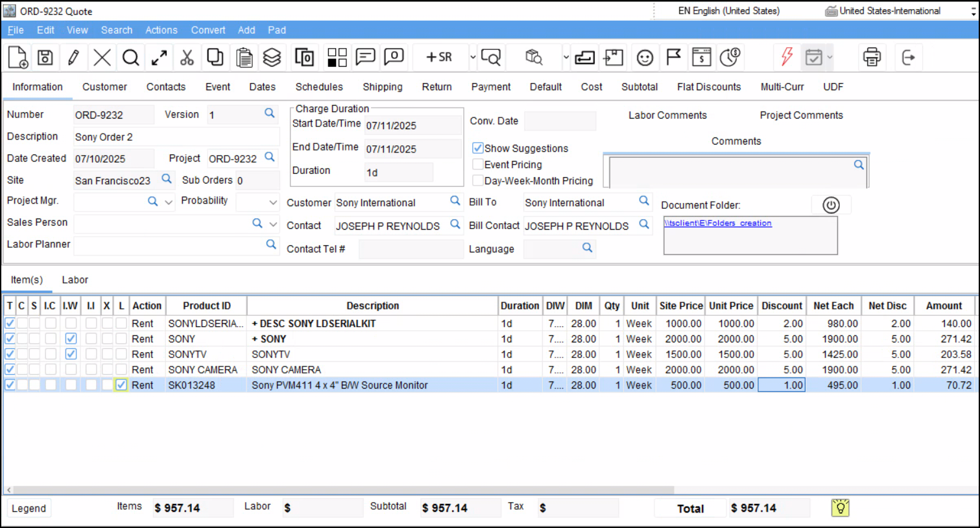The width and height of the screenshot is (980, 528).
Task: Click the power icon beside Document Folder
Action: [831, 205]
